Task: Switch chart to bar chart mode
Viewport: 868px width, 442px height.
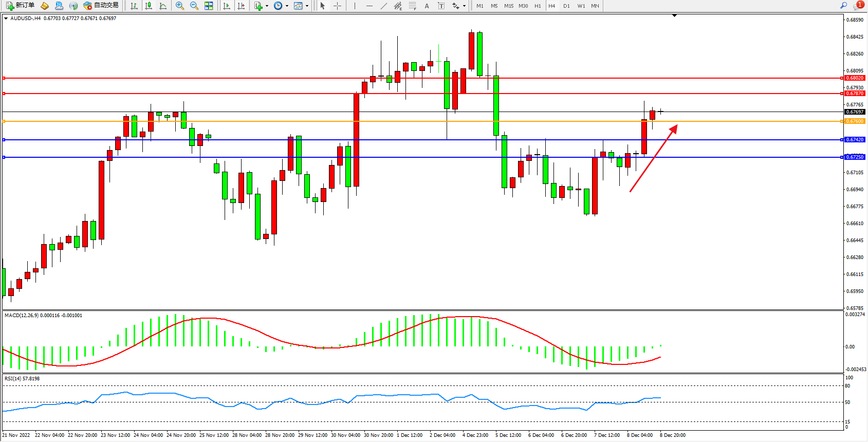Action: pos(134,6)
